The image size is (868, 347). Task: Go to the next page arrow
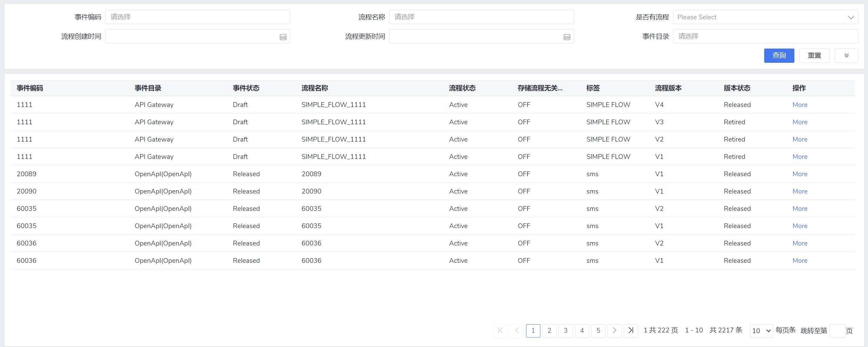coord(614,330)
